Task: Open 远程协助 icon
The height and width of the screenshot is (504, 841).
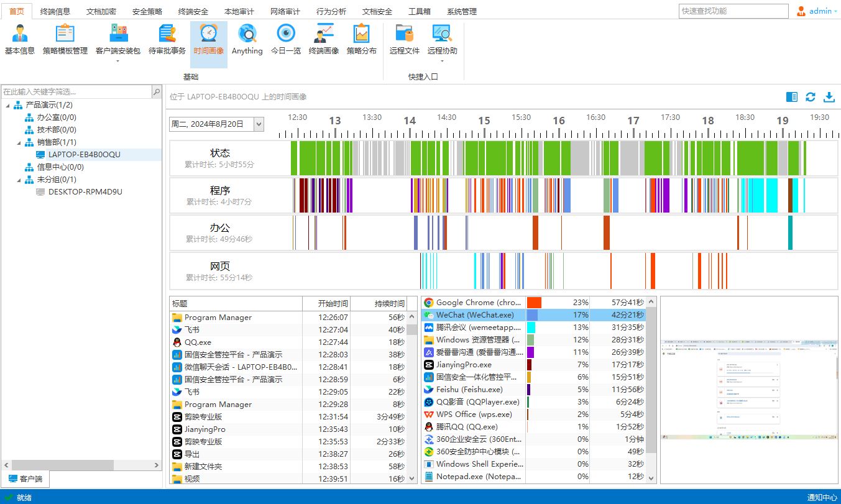Action: (x=442, y=33)
